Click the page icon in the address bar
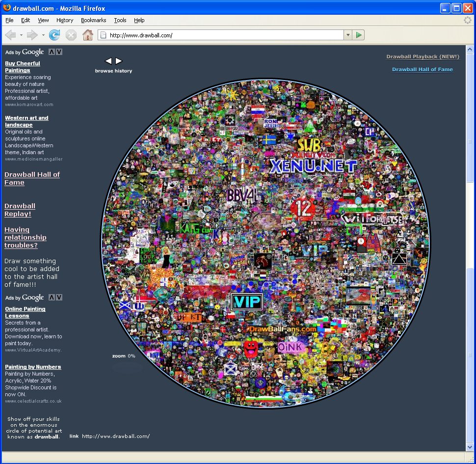Viewport: 476px width, 464px height. (103, 35)
